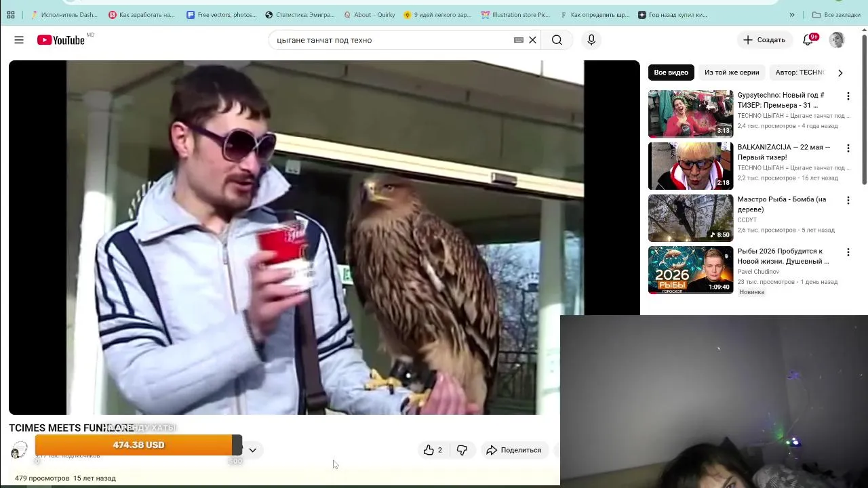The width and height of the screenshot is (868, 488).
Task: Show more bookmarks with the double chevron
Action: (x=791, y=14)
